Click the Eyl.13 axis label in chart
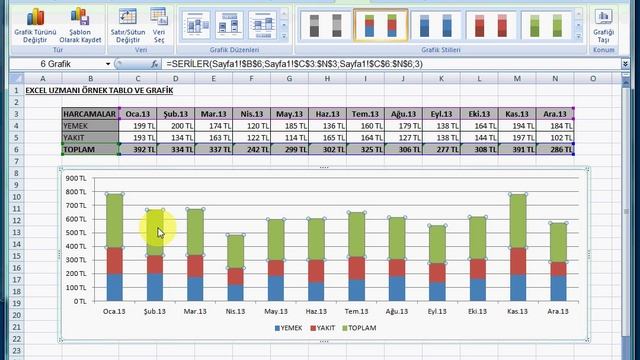The width and height of the screenshot is (640, 360). pyautogui.click(x=437, y=311)
